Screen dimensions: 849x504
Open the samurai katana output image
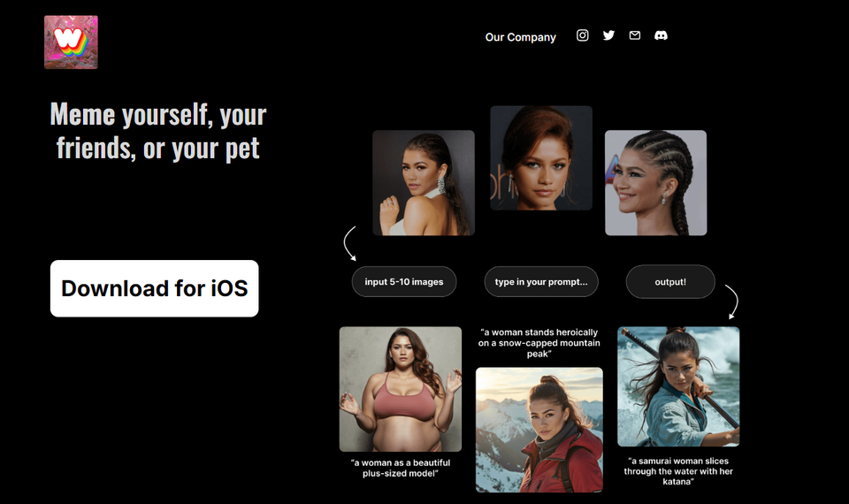coord(678,386)
